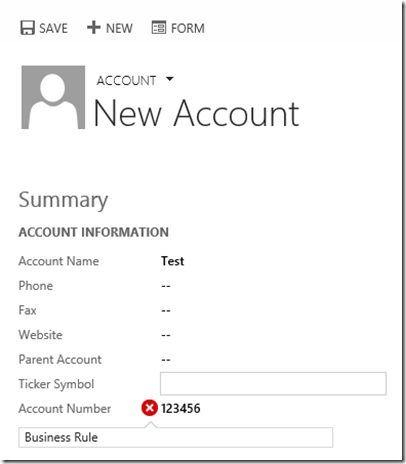Click the Account Number field label
406x464 pixels.
(65, 408)
